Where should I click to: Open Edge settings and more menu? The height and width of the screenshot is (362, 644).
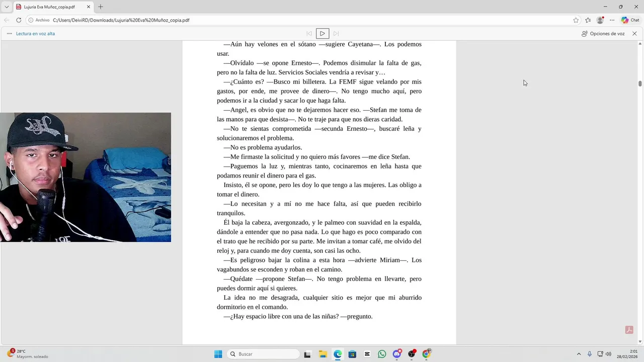click(612, 20)
